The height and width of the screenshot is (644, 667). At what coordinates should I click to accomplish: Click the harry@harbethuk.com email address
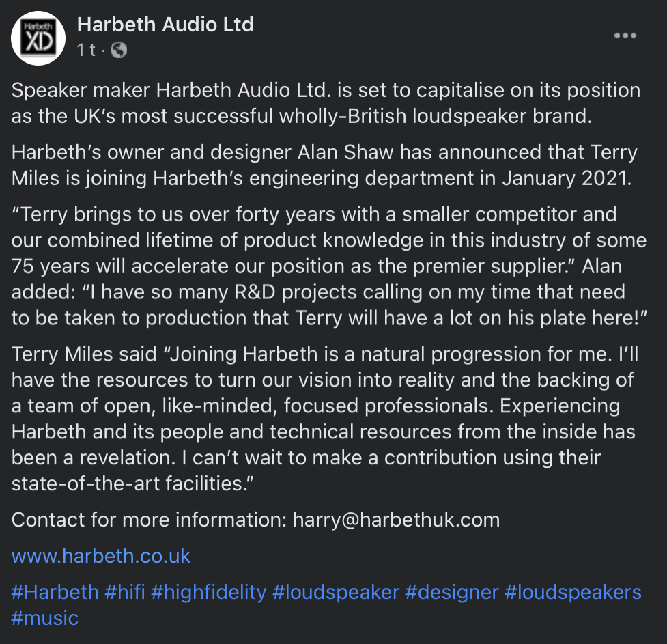(x=397, y=520)
